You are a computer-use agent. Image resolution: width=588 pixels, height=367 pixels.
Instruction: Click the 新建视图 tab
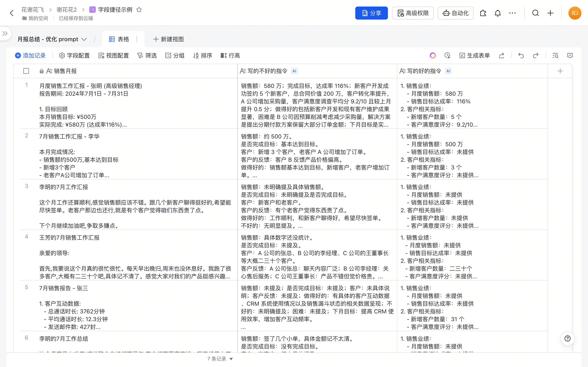point(168,39)
